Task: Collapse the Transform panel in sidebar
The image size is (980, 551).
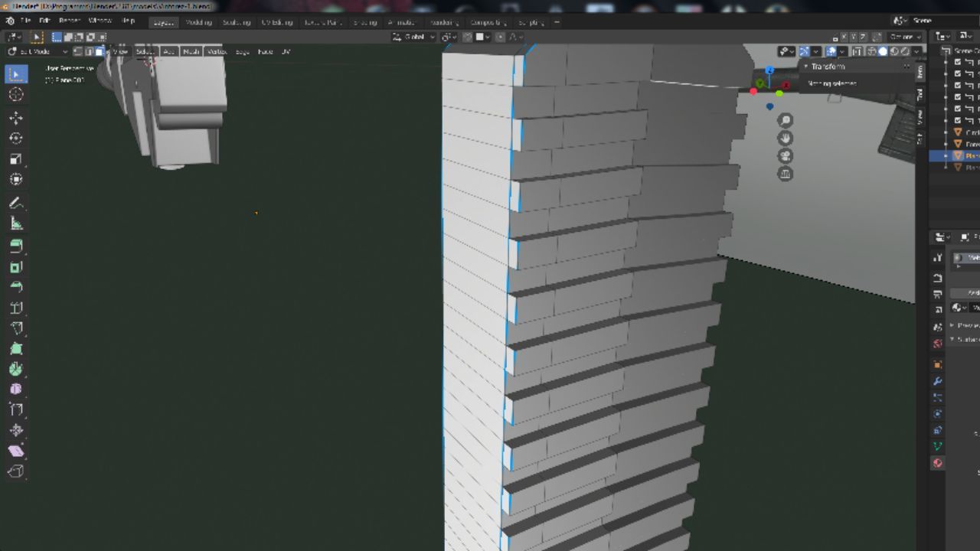Action: (x=805, y=67)
